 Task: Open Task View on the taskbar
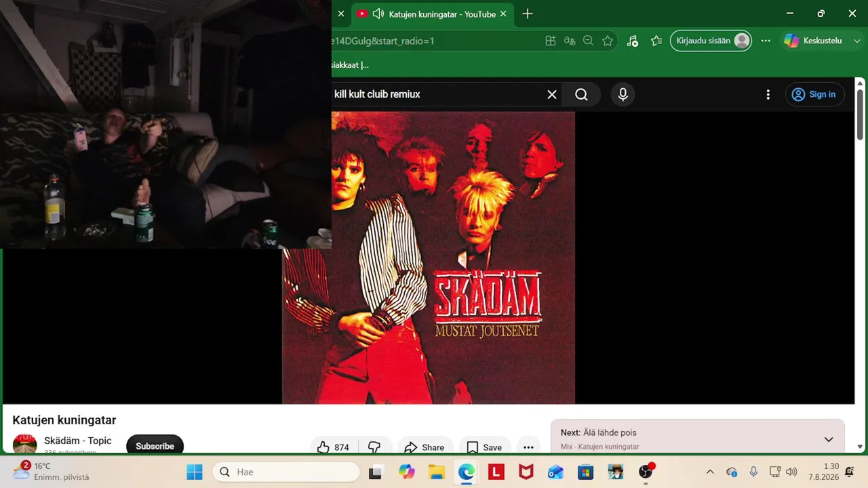coord(375,472)
